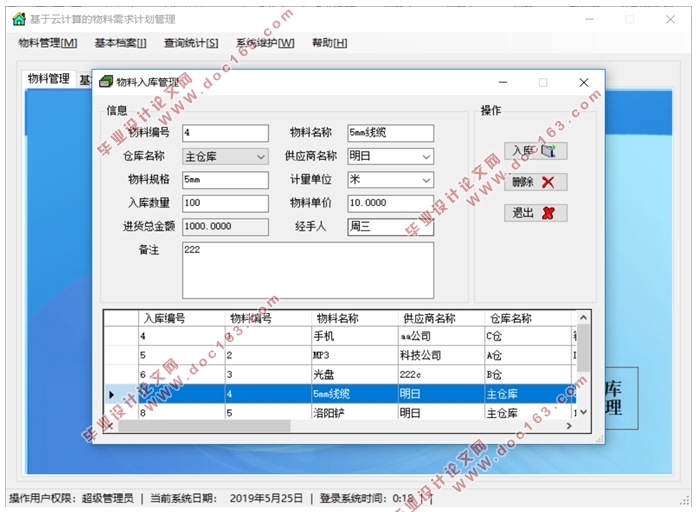The height and width of the screenshot is (512, 698).
Task: Click the 入库数量 field containing 100
Action: pyautogui.click(x=225, y=203)
